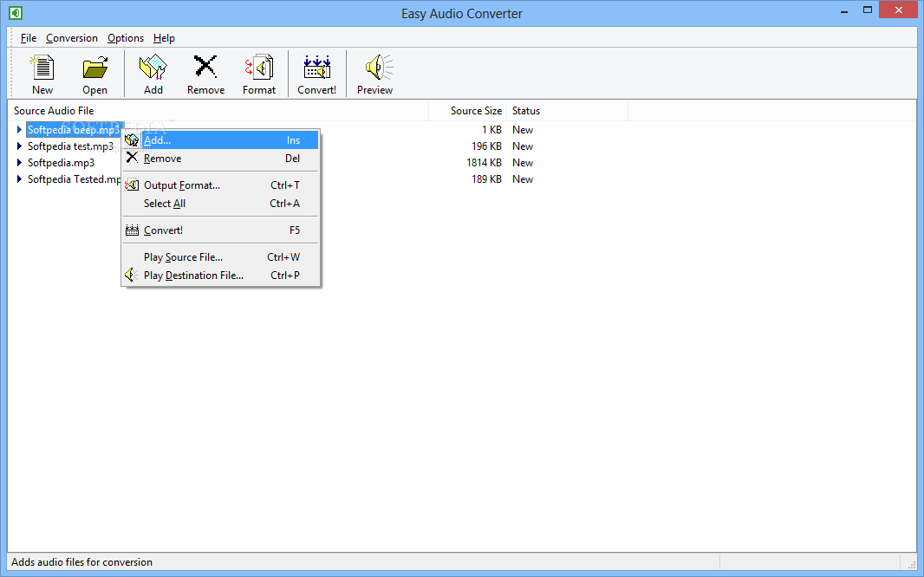924x577 pixels.
Task: Click the 1814 KB size cell
Action: click(x=484, y=163)
